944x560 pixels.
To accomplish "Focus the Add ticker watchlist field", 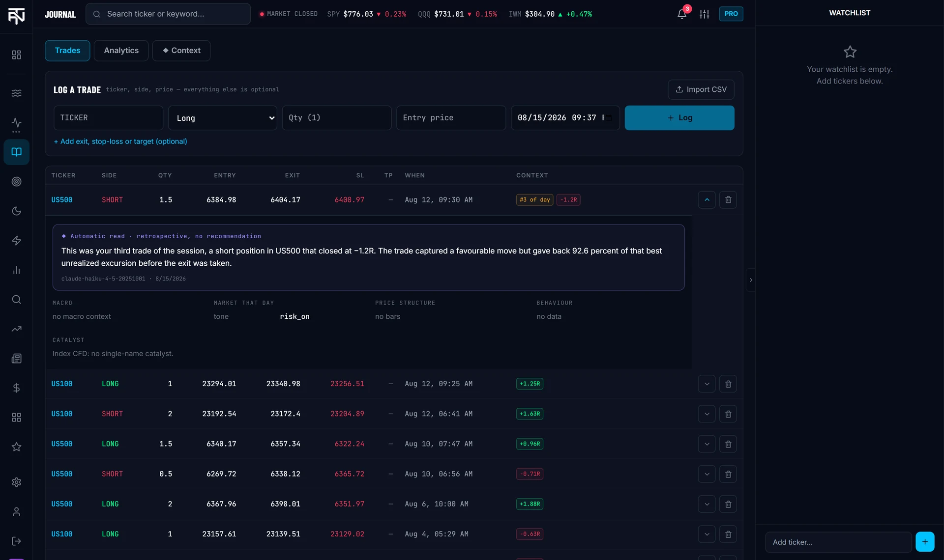I will point(838,542).
